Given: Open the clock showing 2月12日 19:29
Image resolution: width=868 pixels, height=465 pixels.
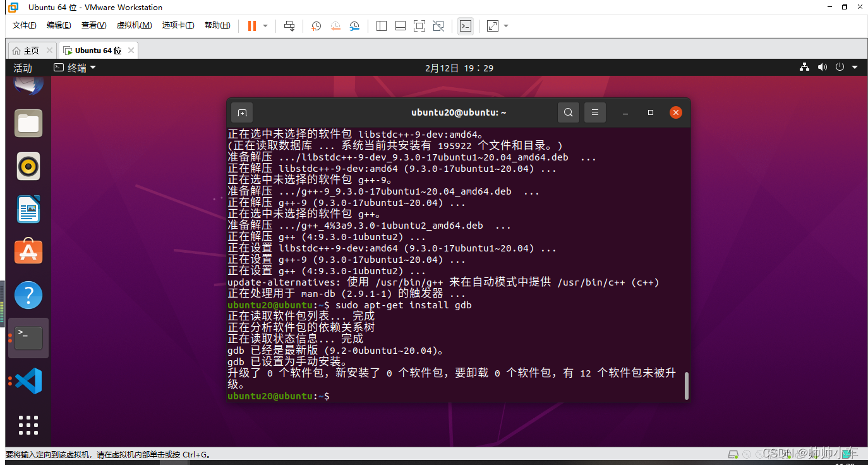Looking at the screenshot, I should pyautogui.click(x=459, y=68).
